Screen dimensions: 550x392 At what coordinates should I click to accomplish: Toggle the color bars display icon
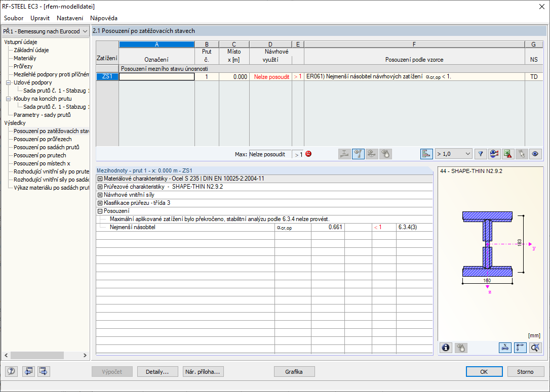[x=426, y=154]
